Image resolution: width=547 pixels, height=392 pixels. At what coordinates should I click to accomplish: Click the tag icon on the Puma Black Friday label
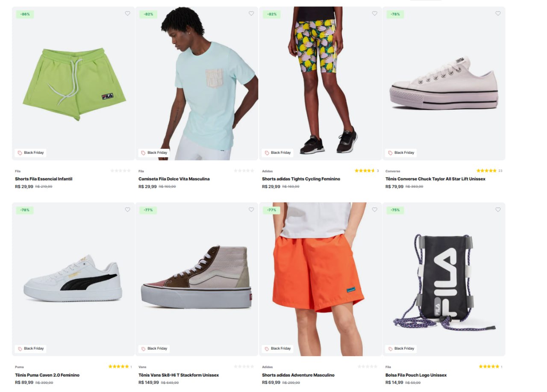[19, 348]
